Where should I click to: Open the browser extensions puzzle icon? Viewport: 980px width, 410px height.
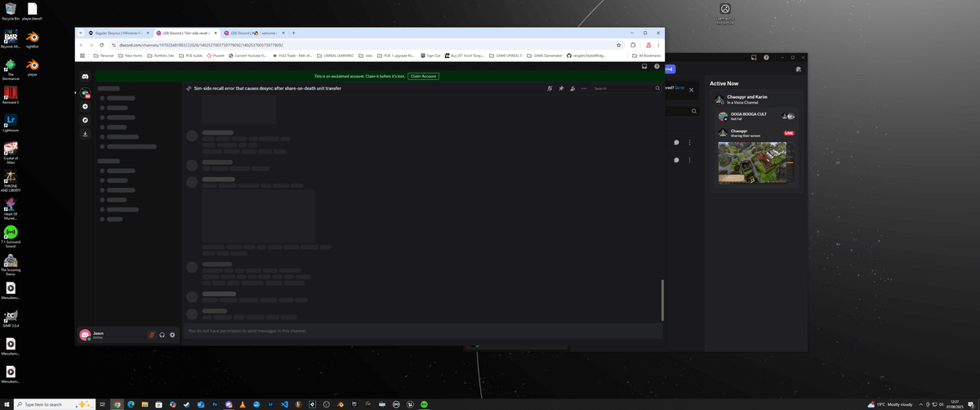(x=633, y=45)
